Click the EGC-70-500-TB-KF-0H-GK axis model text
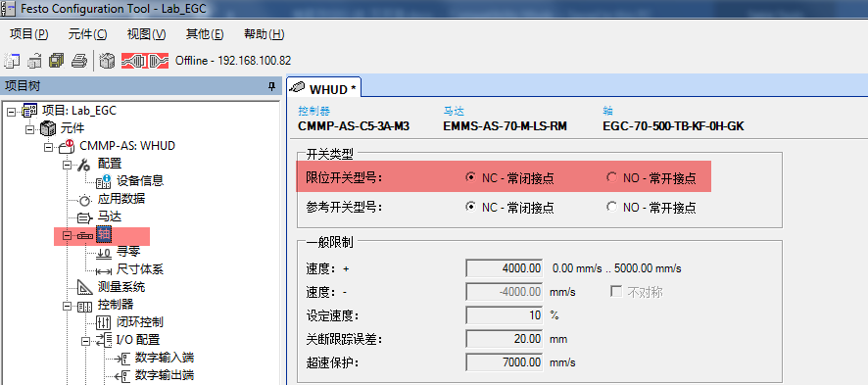 pos(673,126)
